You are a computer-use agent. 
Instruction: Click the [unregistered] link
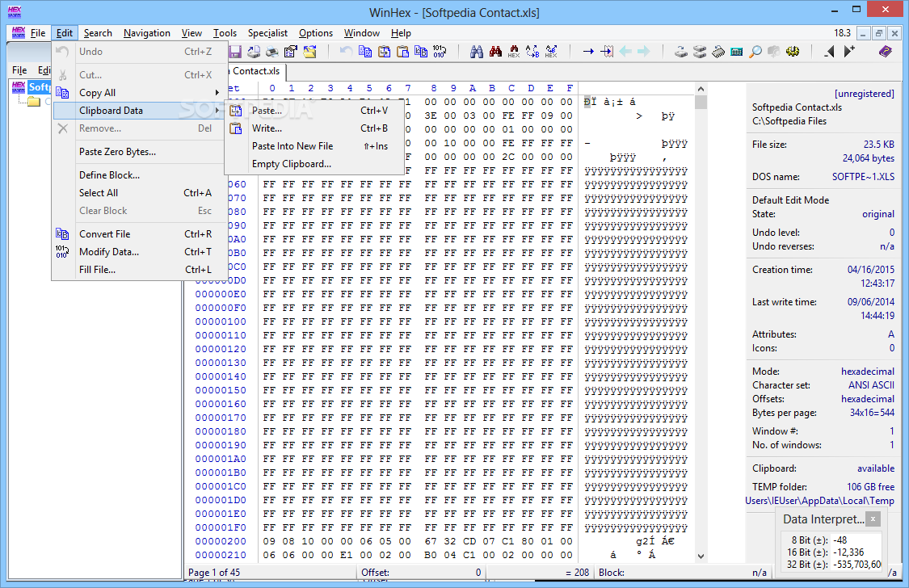point(864,93)
